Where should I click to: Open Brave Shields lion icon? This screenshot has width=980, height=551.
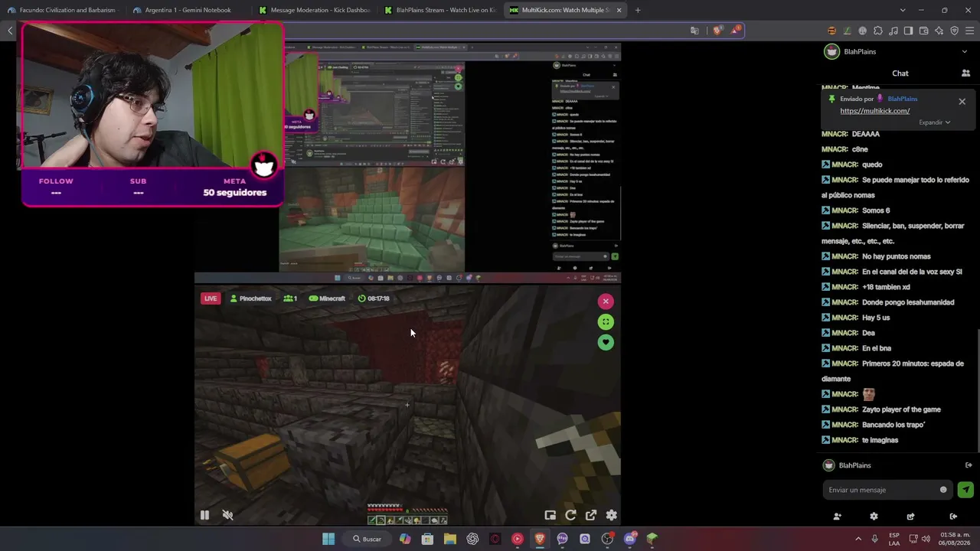tap(717, 31)
